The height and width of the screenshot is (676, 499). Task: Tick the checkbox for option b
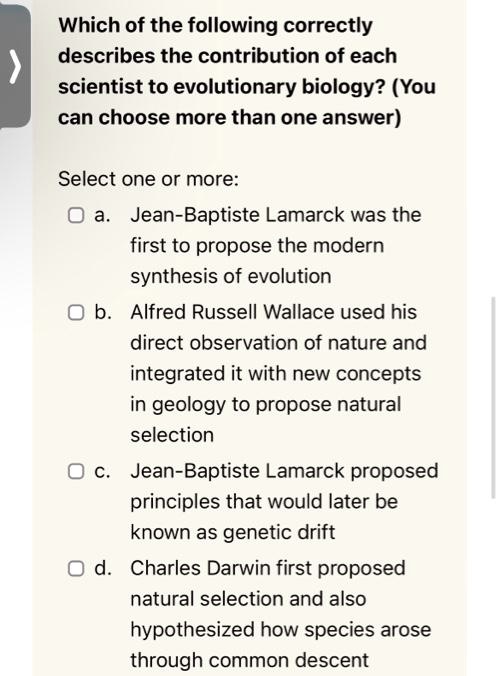pyautogui.click(x=76, y=313)
